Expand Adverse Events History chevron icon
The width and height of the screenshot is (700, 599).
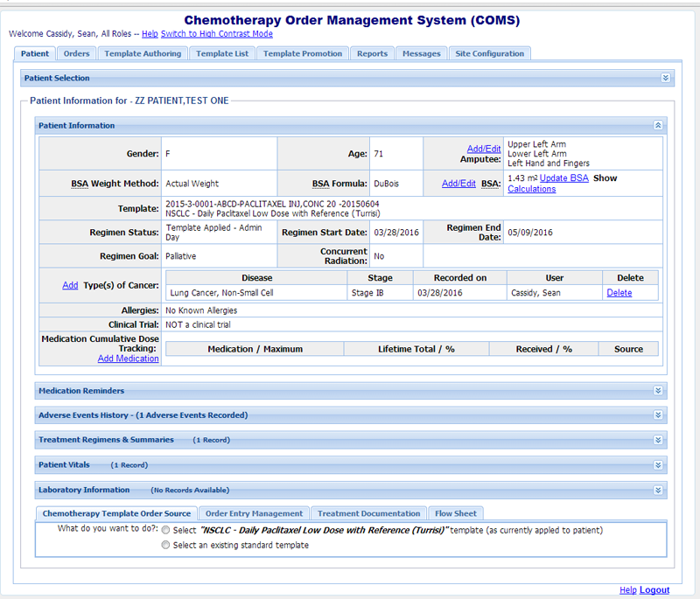point(658,414)
